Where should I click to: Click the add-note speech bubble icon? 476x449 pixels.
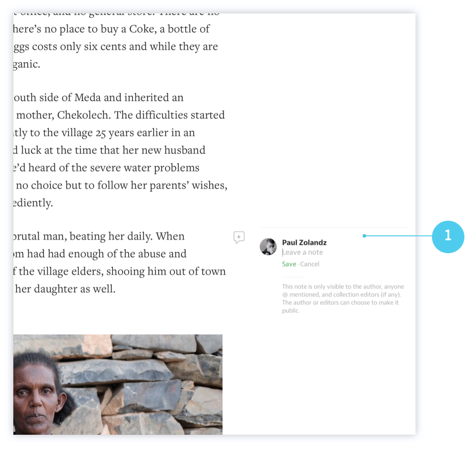click(239, 237)
